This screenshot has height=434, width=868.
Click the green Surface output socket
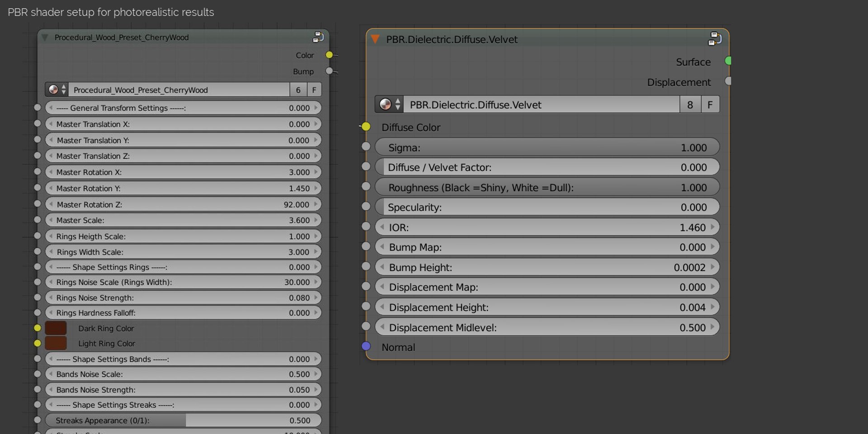click(728, 61)
